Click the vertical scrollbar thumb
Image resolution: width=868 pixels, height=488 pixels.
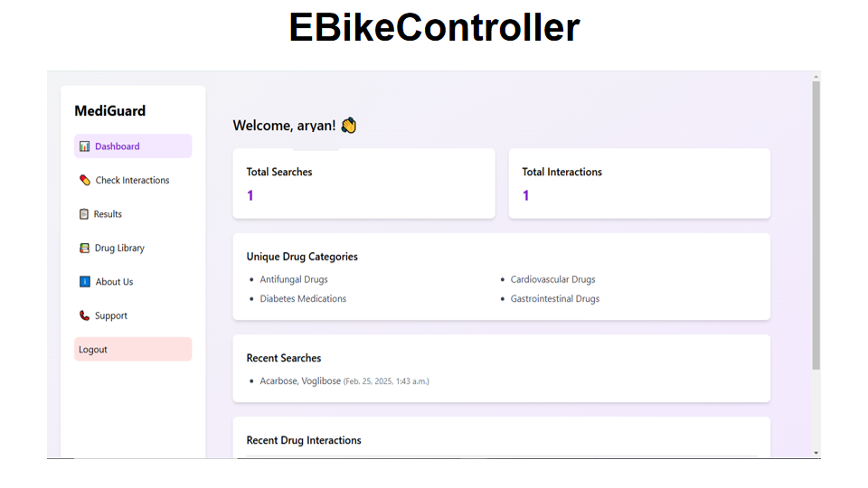coord(816,225)
